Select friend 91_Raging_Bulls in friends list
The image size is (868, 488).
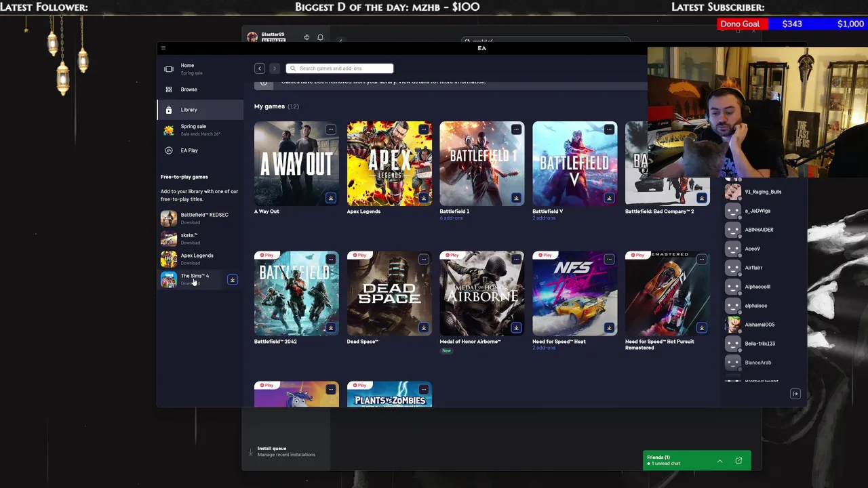(x=763, y=192)
